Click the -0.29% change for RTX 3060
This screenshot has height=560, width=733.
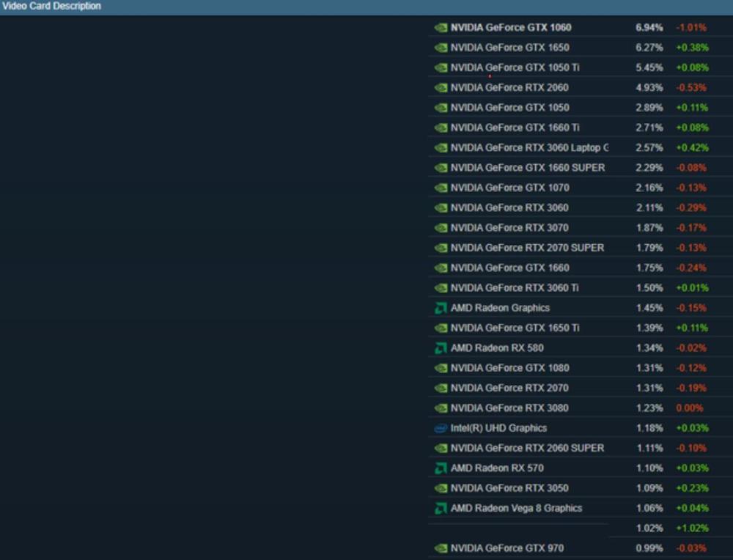[x=691, y=208]
